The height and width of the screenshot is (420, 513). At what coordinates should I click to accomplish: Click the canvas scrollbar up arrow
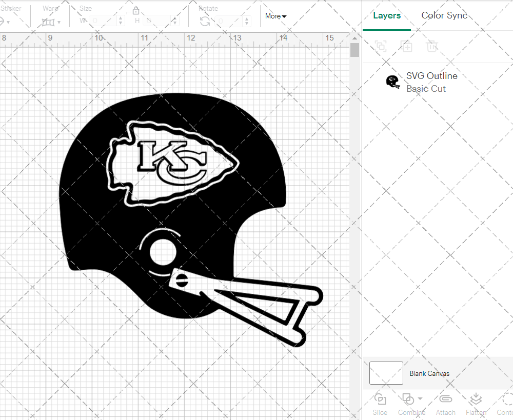[x=354, y=38]
